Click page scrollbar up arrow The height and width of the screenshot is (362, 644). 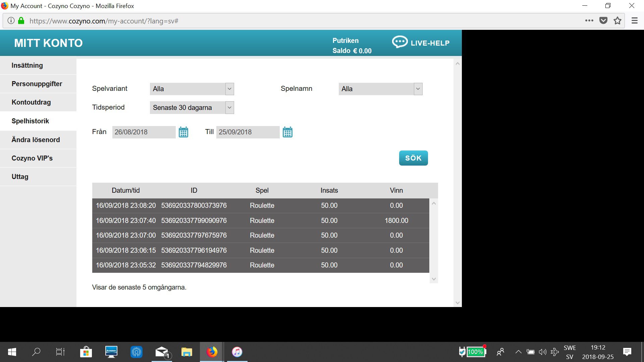point(458,64)
